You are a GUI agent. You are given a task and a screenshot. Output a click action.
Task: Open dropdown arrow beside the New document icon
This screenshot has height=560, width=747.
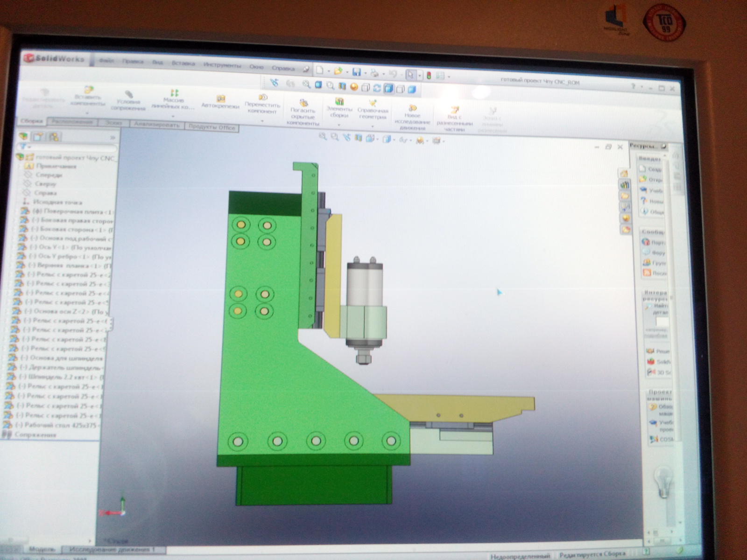click(x=328, y=71)
